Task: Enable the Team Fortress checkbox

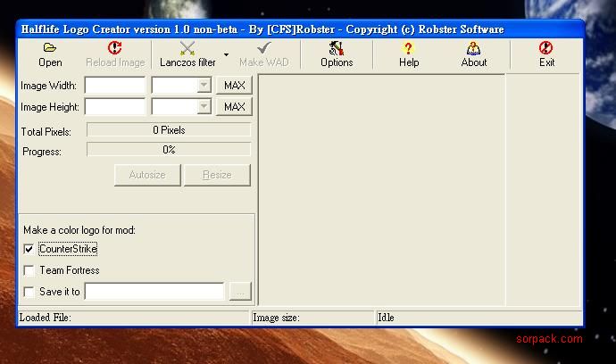Action: pyautogui.click(x=29, y=270)
